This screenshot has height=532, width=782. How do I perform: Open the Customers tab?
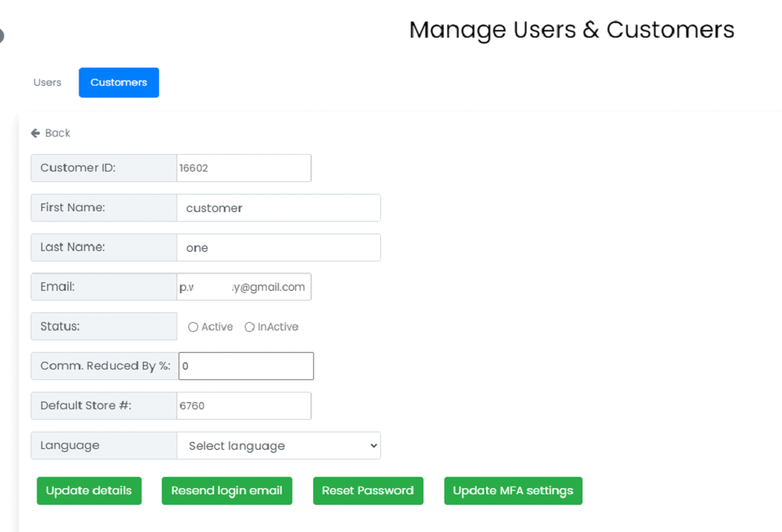click(119, 82)
